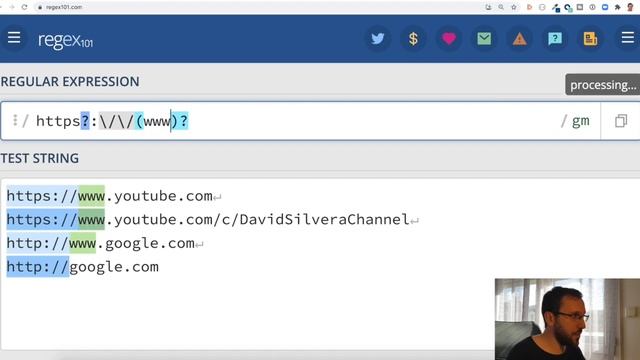Click the orange play-shaped extension icon

(529, 7)
